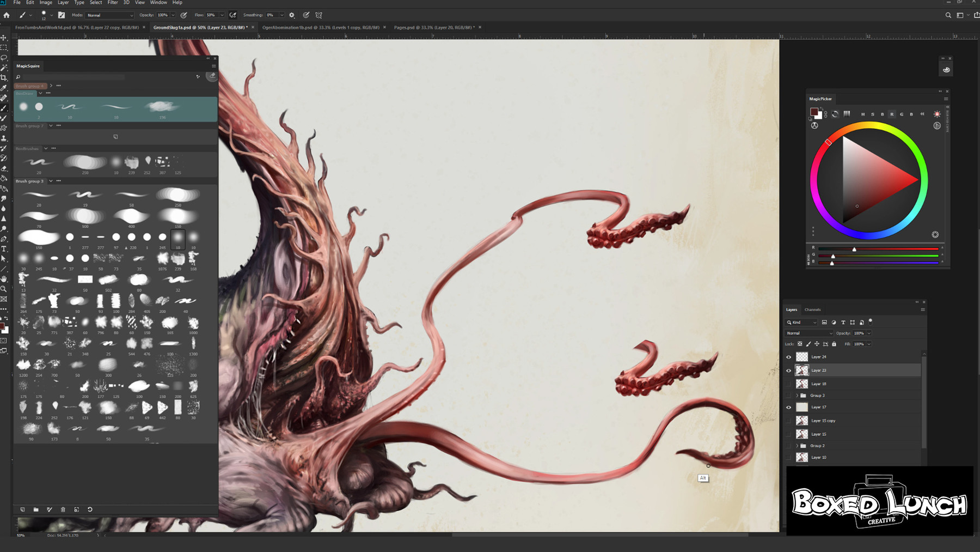Screen dimensions: 980x552
Task: Select the Move tool in the toolbar
Action: 4,37
